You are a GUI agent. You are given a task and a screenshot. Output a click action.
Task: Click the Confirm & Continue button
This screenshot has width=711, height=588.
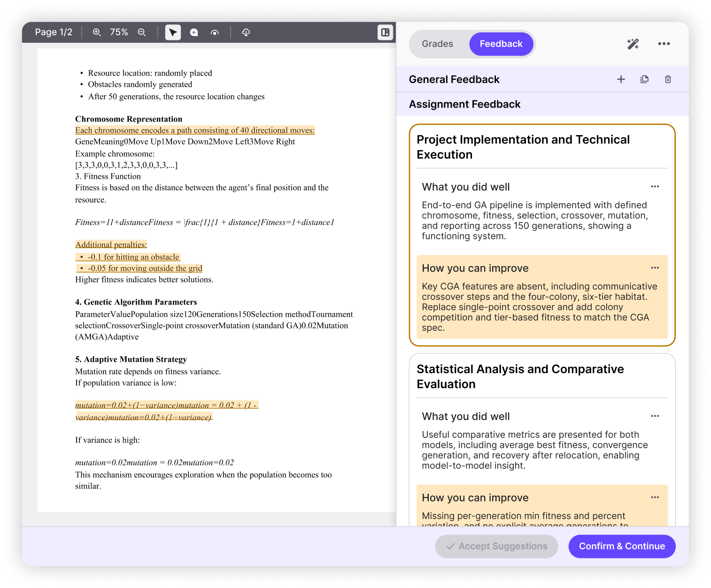coord(622,546)
